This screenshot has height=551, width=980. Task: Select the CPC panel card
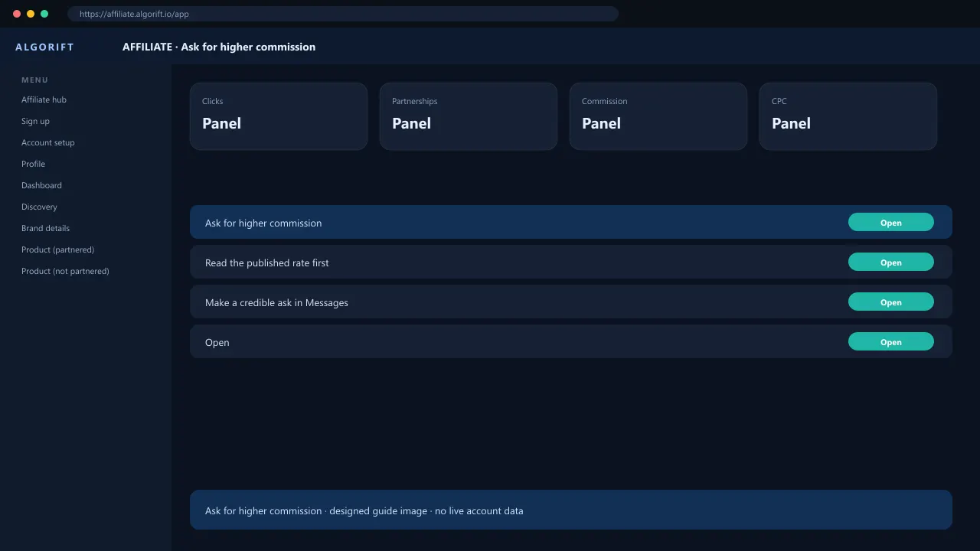[x=848, y=116]
